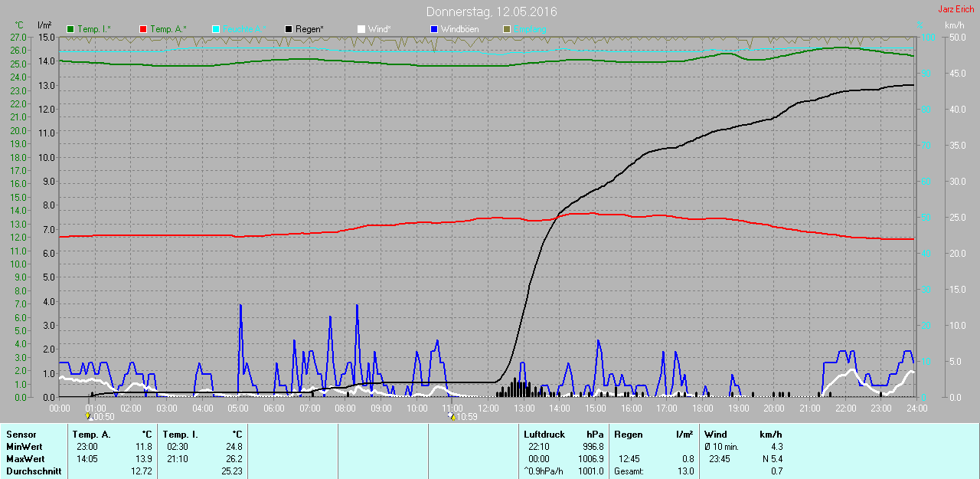The width and height of the screenshot is (980, 479).
Task: Click the Temp. I. maximum value 26.2
Action: click(x=234, y=458)
